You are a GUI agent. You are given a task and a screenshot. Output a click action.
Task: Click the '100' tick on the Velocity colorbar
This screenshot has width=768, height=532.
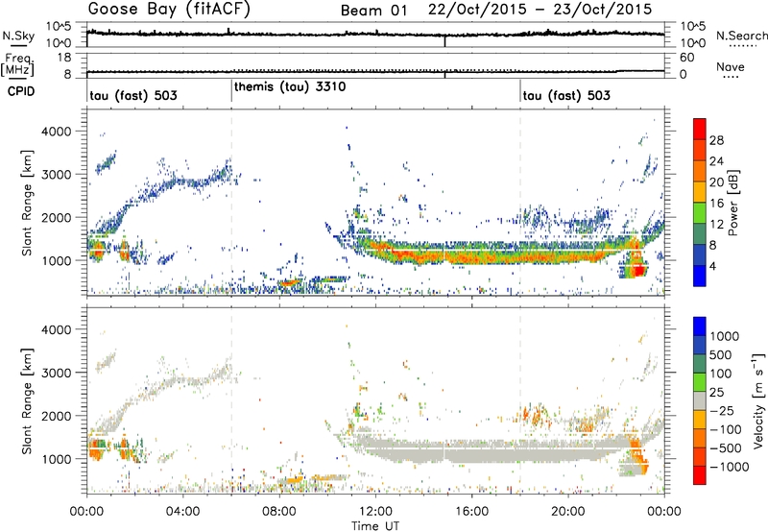[723, 374]
